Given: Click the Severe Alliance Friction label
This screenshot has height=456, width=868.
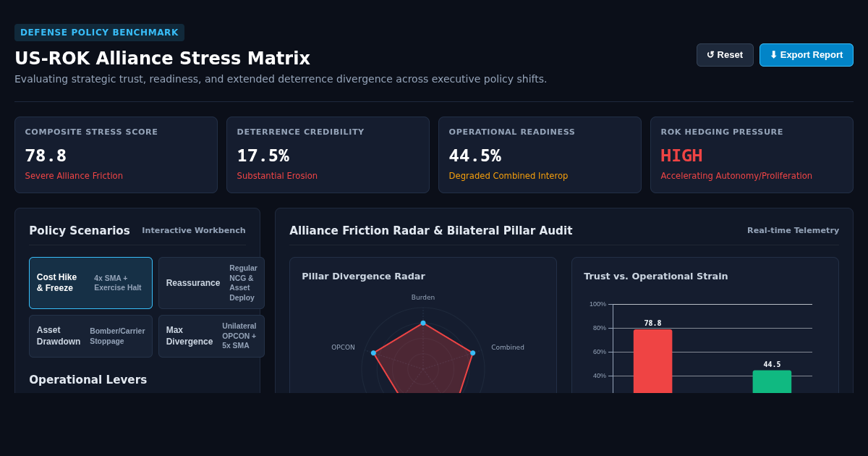Looking at the screenshot, I should 74,176.
